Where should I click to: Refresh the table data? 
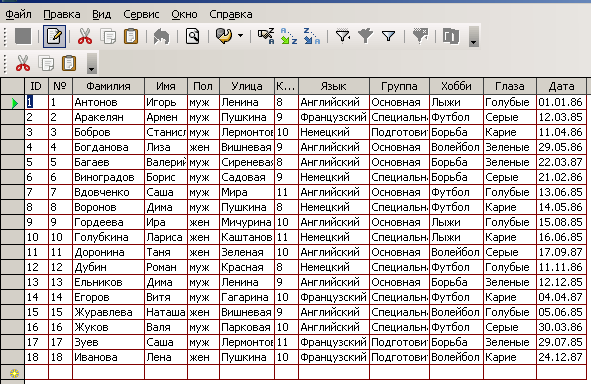[x=224, y=37]
